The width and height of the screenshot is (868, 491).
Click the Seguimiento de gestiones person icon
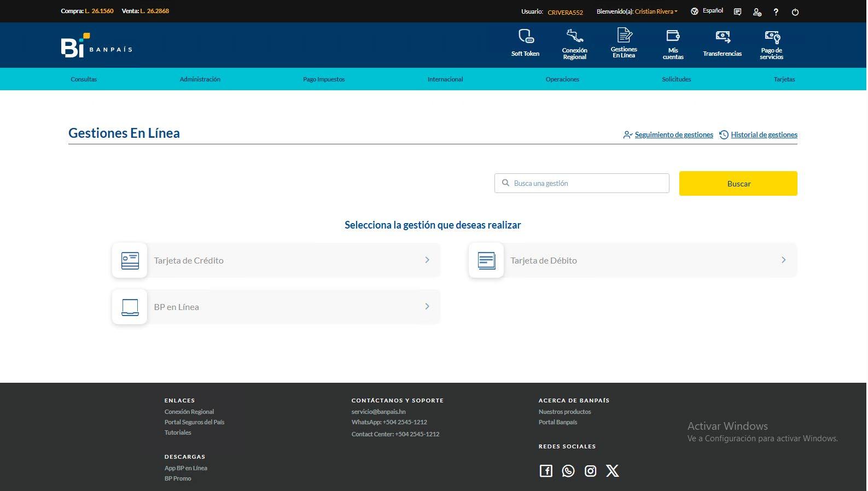point(628,135)
